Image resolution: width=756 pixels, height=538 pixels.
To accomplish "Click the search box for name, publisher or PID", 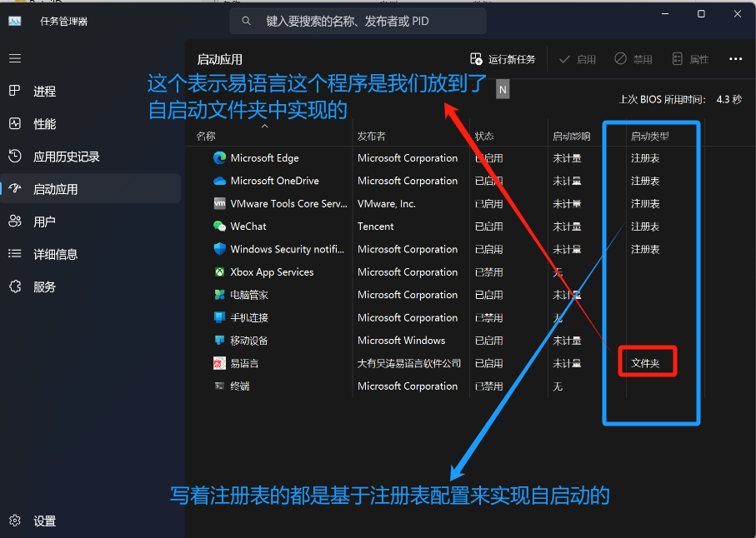I will tap(358, 21).
